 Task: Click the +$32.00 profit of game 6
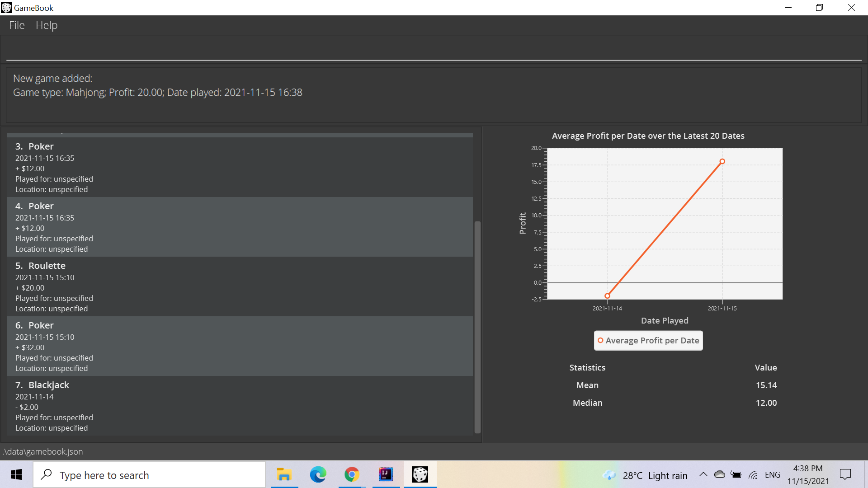[30, 347]
